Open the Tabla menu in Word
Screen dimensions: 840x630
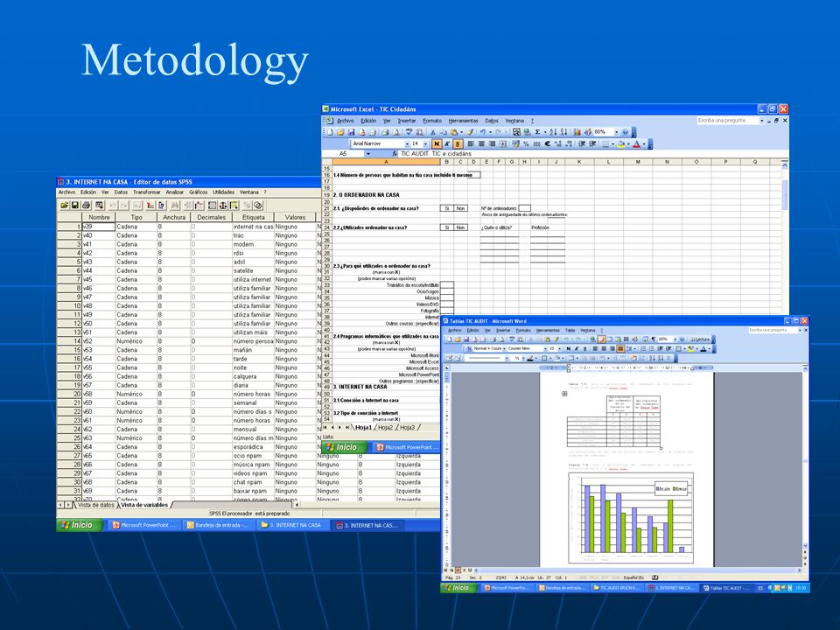tap(570, 331)
